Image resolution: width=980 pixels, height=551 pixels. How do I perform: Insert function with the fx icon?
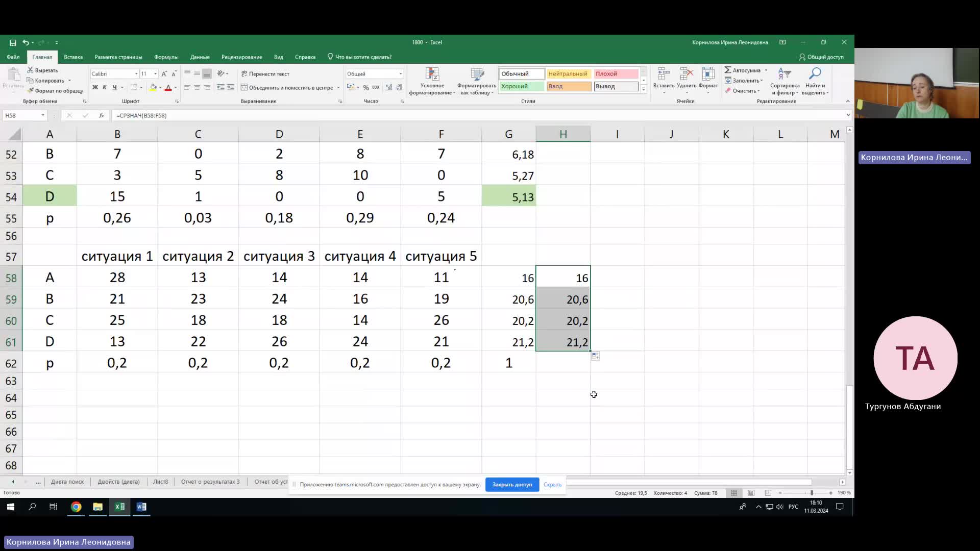click(102, 115)
